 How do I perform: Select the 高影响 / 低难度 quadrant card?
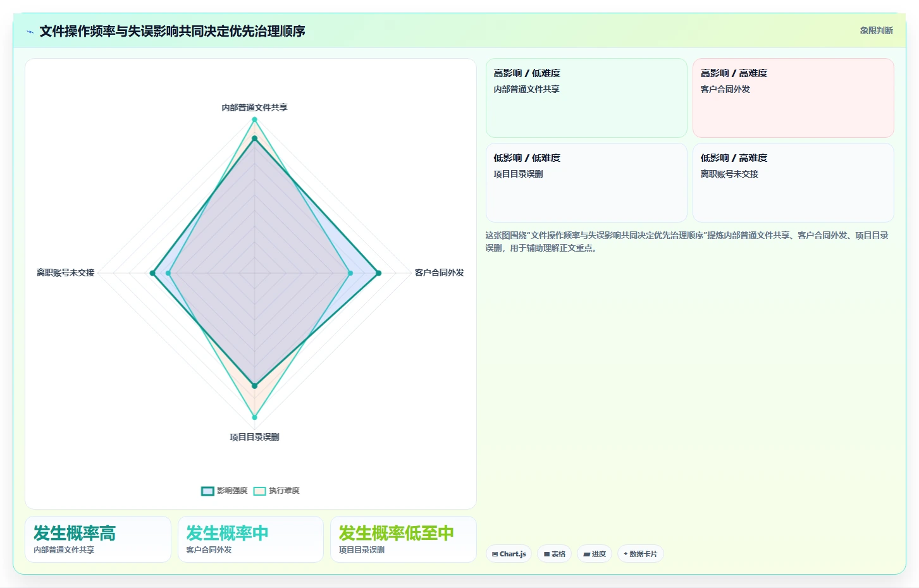pos(586,98)
